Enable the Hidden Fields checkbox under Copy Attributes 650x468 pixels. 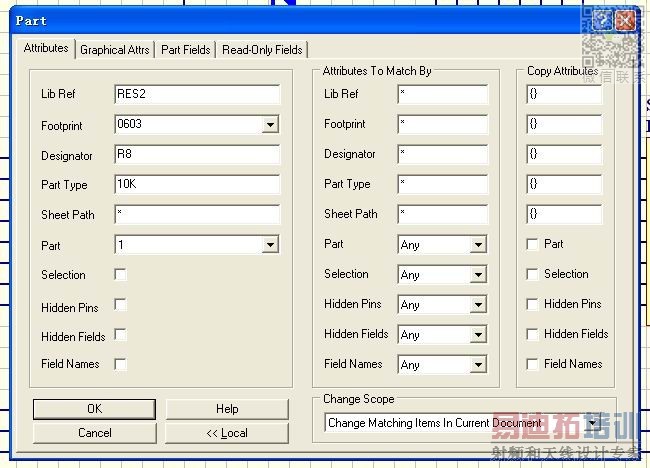(x=532, y=334)
